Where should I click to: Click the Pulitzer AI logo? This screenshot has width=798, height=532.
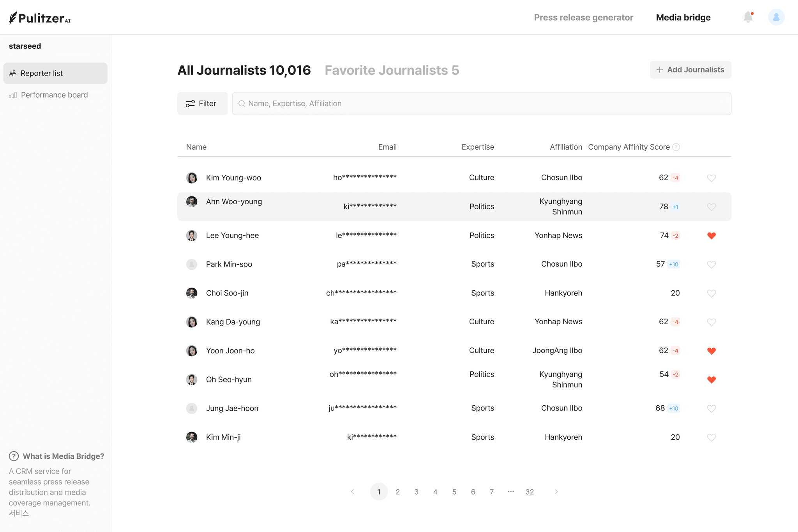[40, 18]
